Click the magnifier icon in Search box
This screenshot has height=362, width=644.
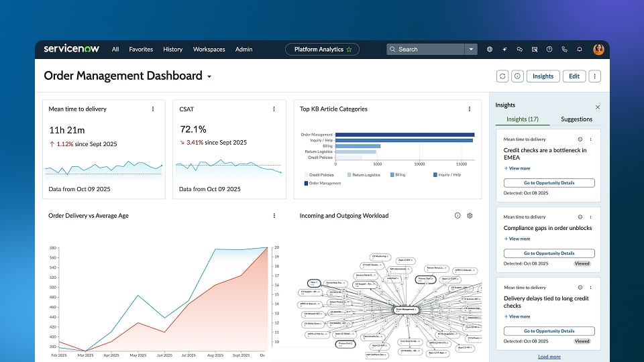[392, 49]
